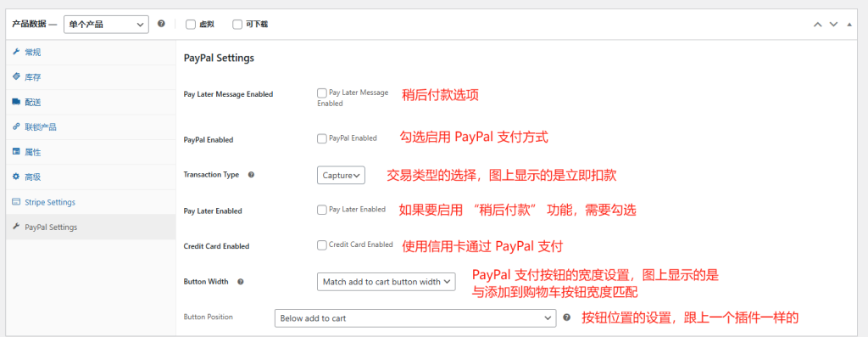Move the product data panel down
The width and height of the screenshot is (868, 337).
833,25
